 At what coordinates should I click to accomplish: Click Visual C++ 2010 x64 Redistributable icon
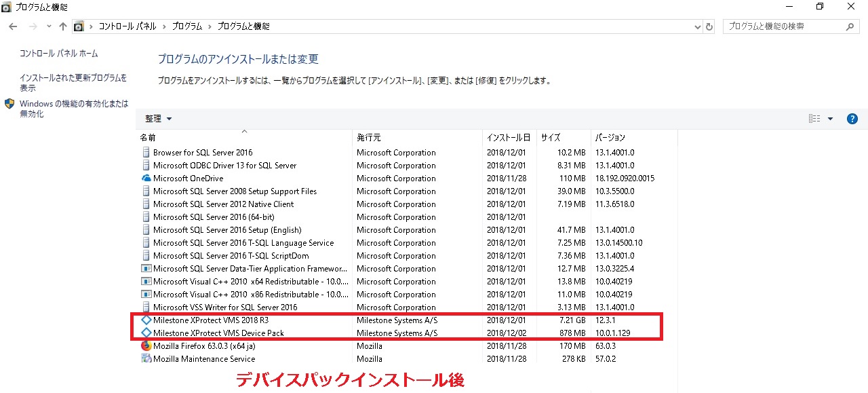[146, 282]
